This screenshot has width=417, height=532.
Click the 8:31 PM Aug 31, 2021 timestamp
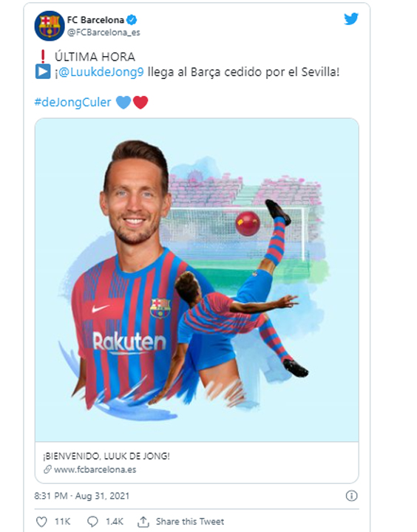pyautogui.click(x=82, y=496)
